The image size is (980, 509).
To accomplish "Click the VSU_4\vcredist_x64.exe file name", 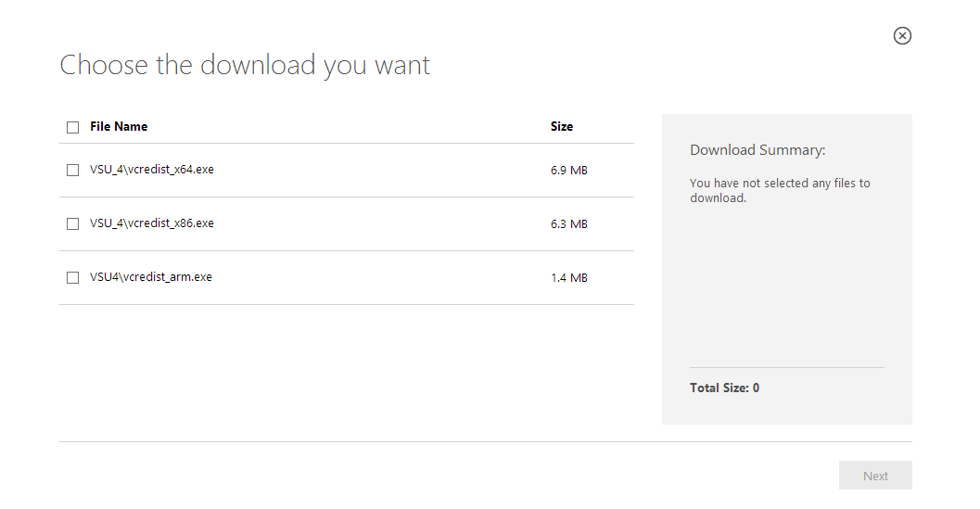I will pyautogui.click(x=152, y=170).
